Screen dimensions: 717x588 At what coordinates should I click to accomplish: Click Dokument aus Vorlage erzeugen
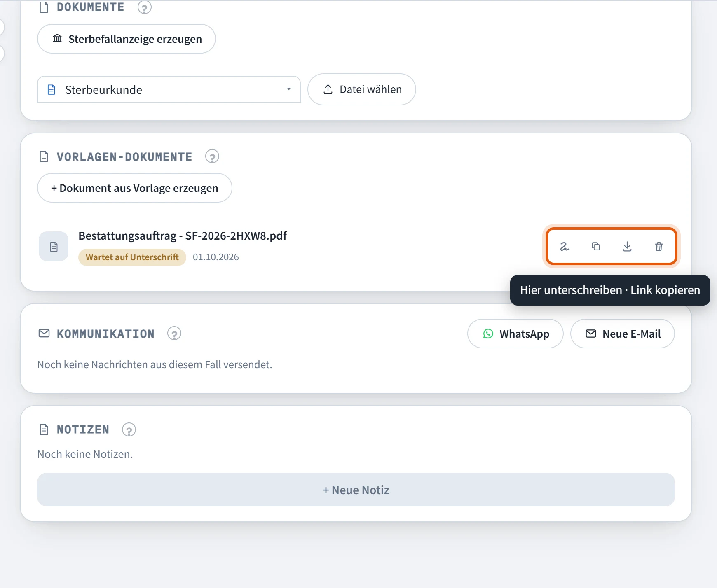135,188
